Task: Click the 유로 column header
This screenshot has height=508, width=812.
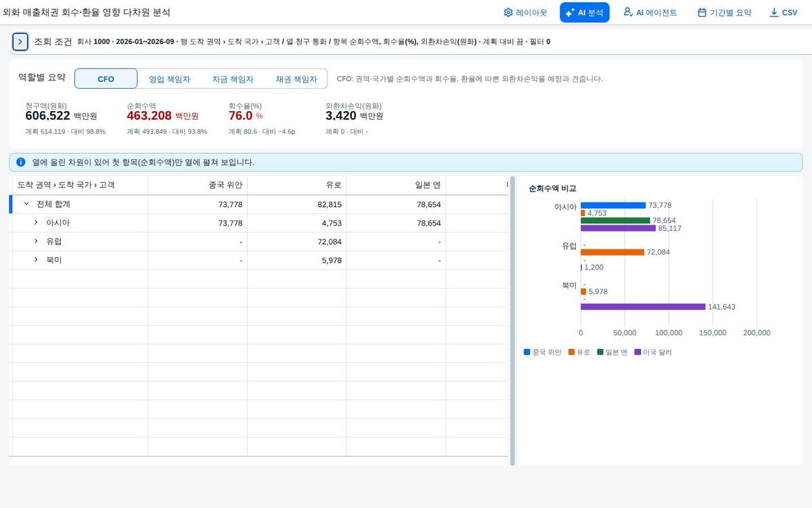Action: click(x=297, y=185)
